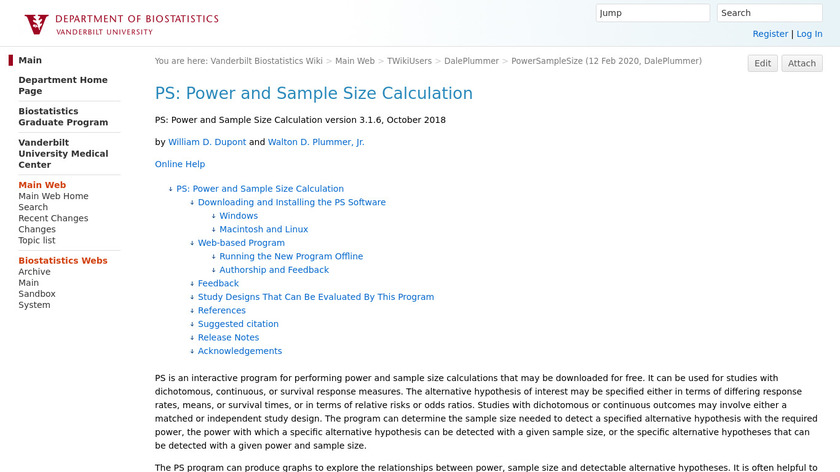The width and height of the screenshot is (840, 472).
Task: Jump to the Windows section
Action: pos(238,216)
